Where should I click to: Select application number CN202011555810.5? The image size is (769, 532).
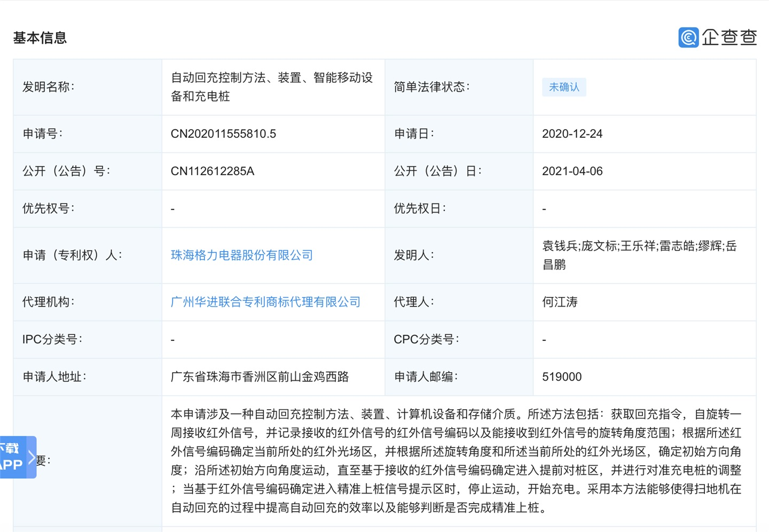click(x=223, y=134)
